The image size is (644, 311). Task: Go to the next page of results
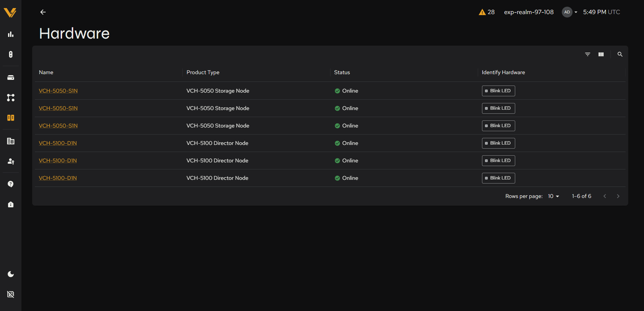(618, 196)
